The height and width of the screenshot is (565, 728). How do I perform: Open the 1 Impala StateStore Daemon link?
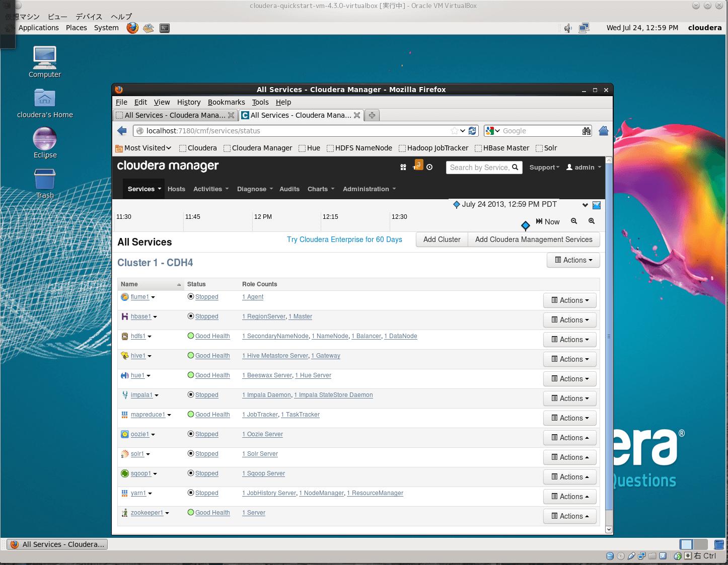[333, 395]
